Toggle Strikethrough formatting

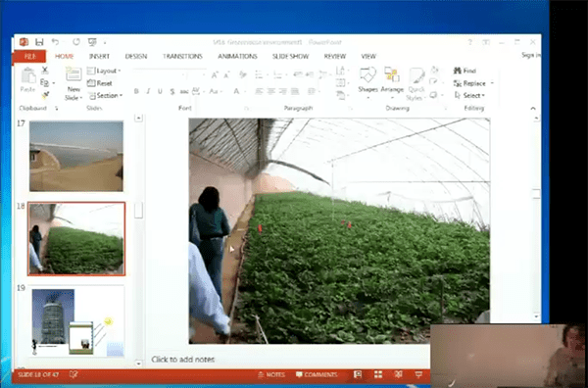point(184,91)
